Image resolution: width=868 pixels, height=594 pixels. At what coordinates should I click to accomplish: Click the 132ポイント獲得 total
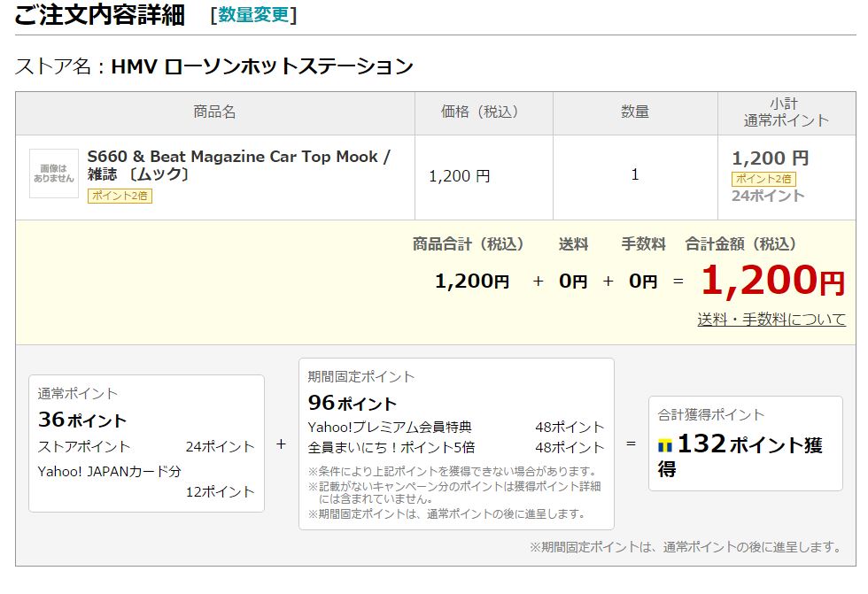(740, 455)
